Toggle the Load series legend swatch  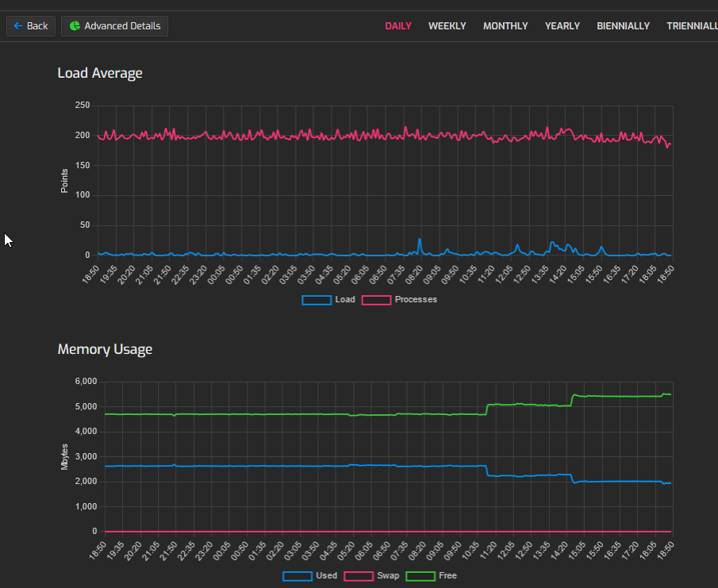316,300
